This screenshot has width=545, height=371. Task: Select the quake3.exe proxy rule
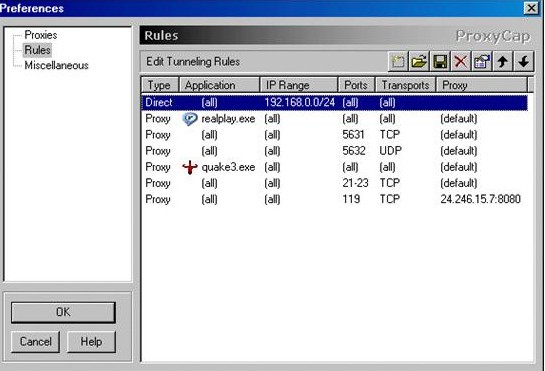(334, 167)
